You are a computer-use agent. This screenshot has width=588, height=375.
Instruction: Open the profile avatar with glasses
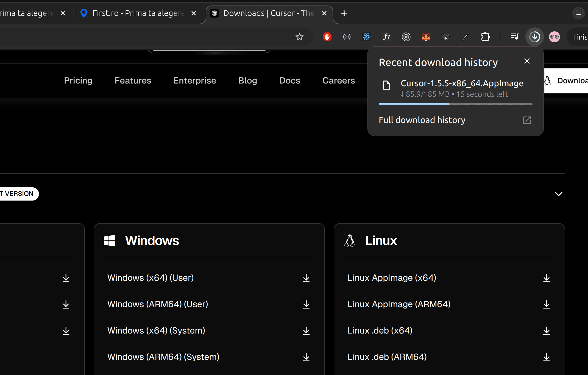(x=554, y=37)
